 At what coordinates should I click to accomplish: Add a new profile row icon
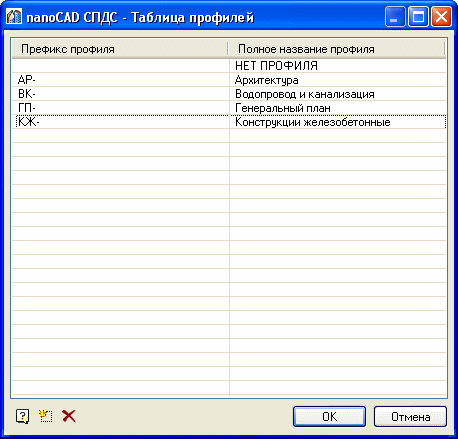point(46,416)
